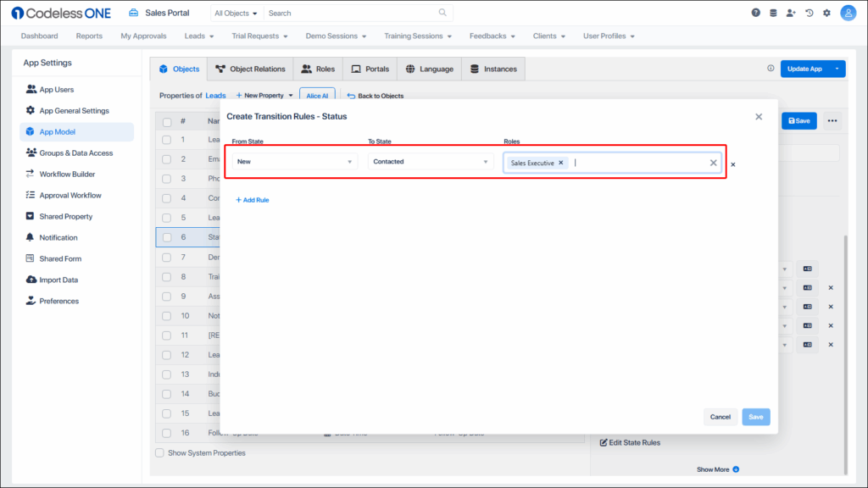
Task: Select the checkbox for row 13
Action: 167,374
